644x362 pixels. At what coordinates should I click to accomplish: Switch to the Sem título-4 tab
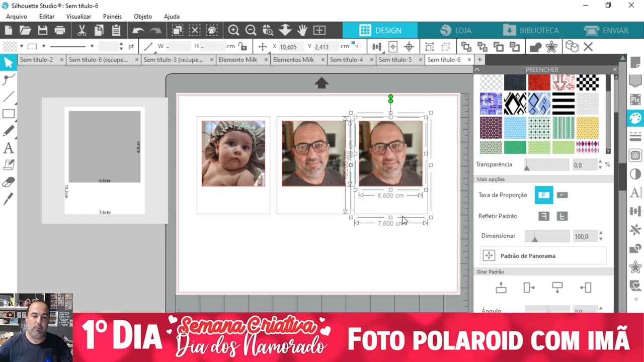point(346,59)
